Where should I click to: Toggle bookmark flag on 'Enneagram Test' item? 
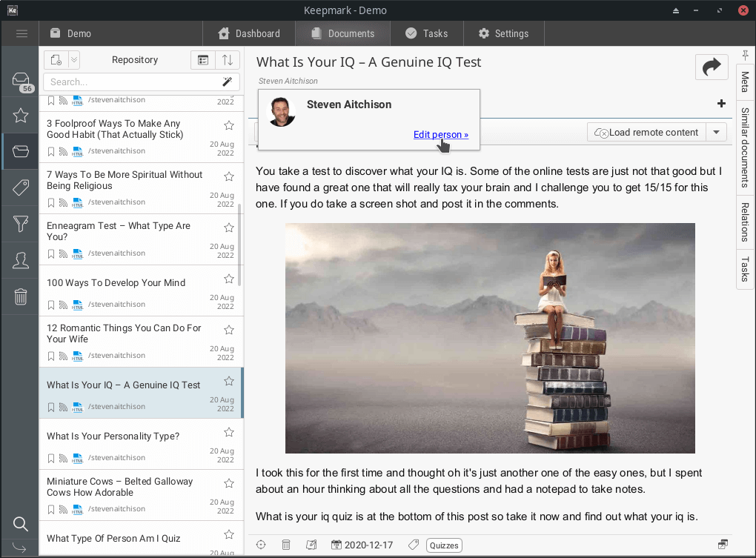click(51, 253)
